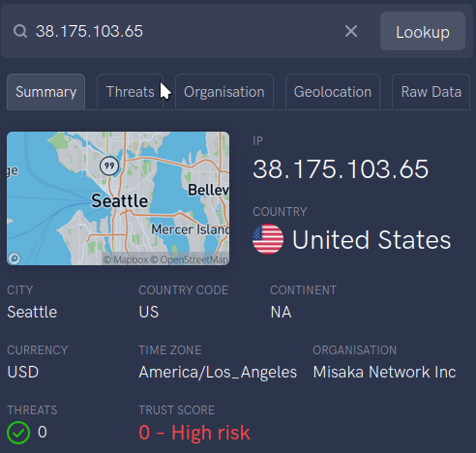Open the Raw Data tab
Screen dimensions: 476x453
point(431,92)
